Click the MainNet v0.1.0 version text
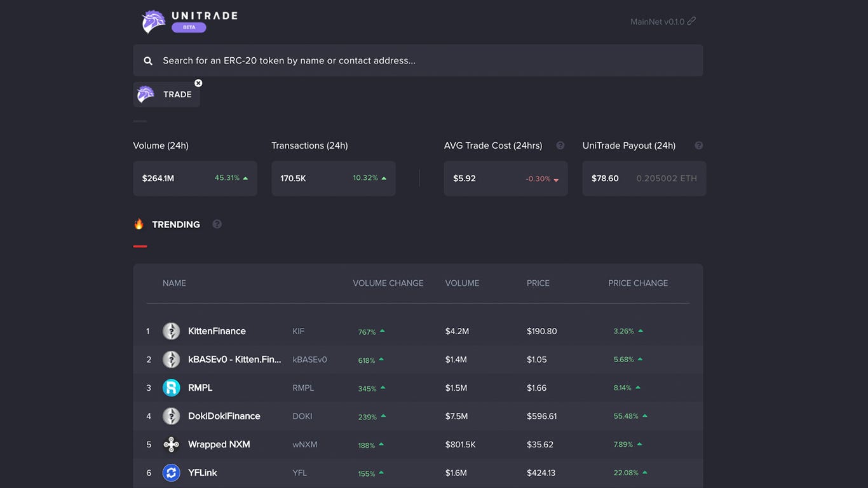 click(658, 22)
